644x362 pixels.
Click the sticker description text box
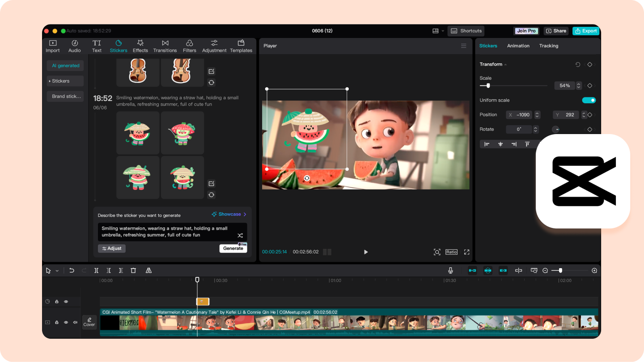pyautogui.click(x=173, y=232)
